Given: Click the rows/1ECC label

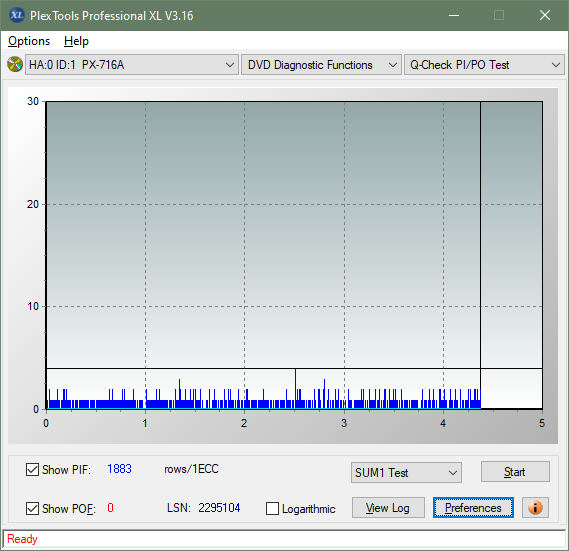Looking at the screenshot, I should pyautogui.click(x=191, y=469).
